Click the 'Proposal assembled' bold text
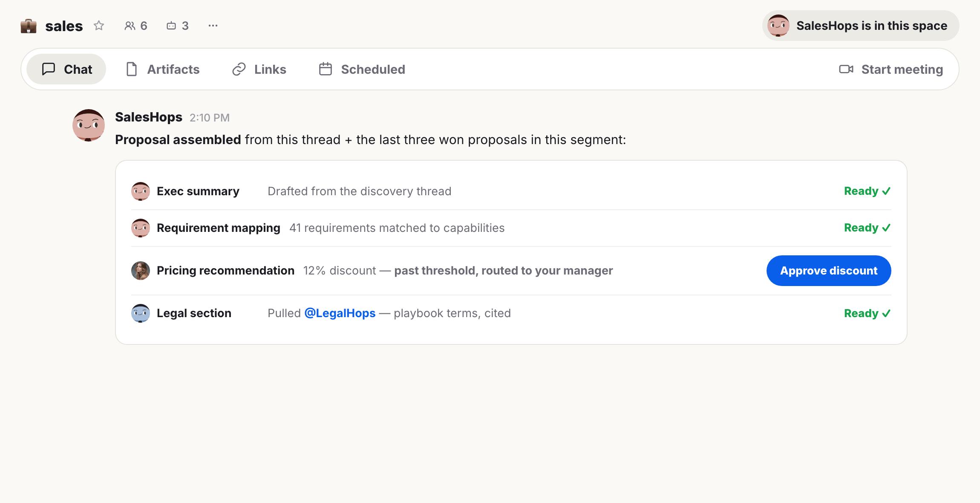 point(178,140)
